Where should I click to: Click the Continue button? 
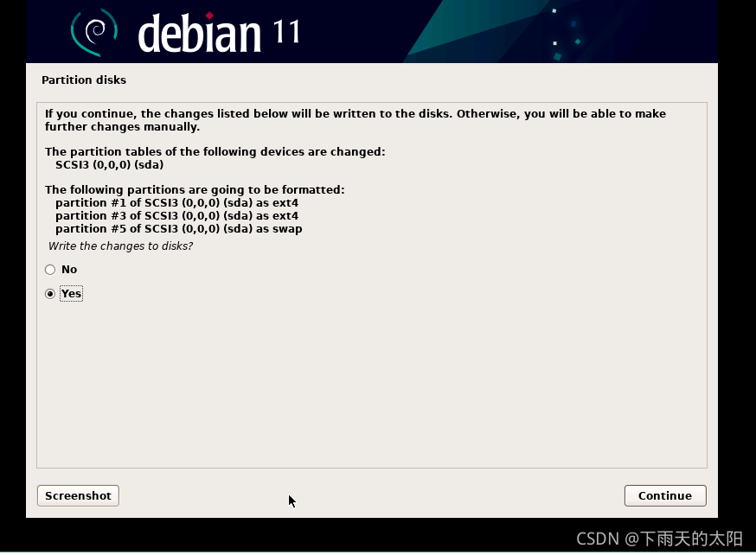(665, 495)
